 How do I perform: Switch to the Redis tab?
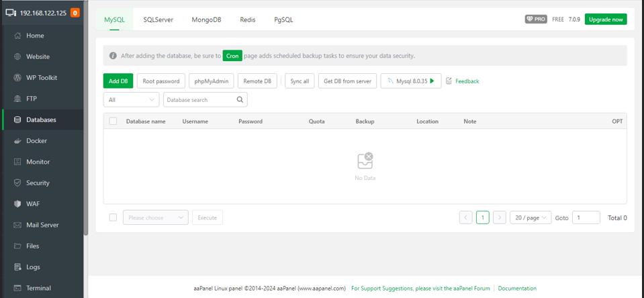248,19
